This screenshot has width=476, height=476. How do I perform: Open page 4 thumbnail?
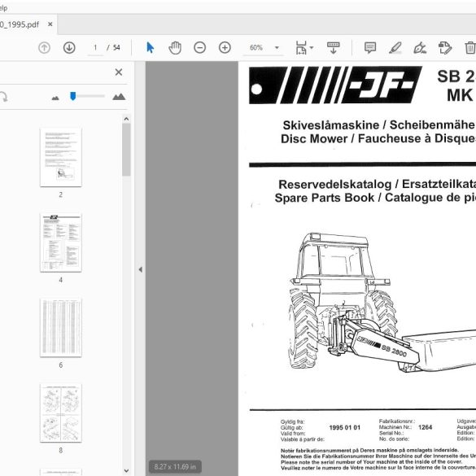point(61,242)
